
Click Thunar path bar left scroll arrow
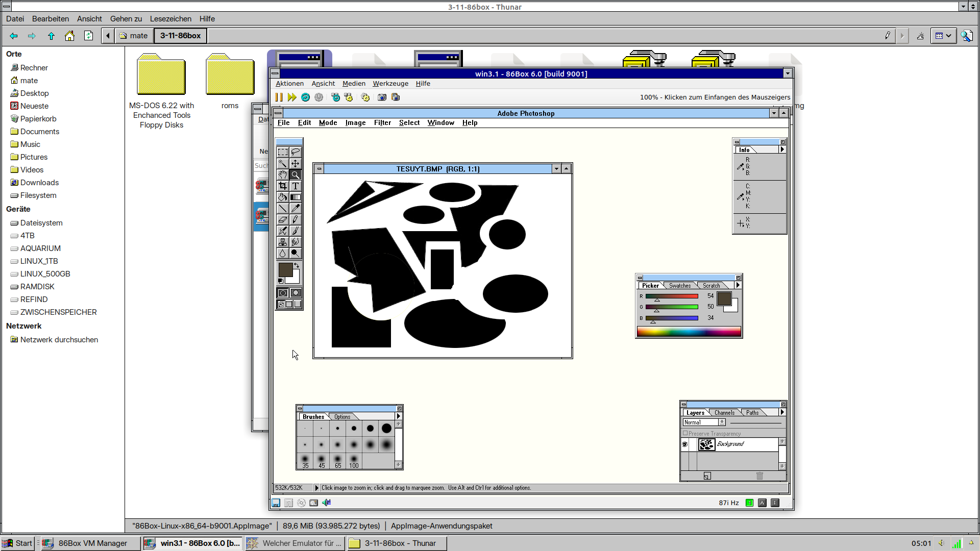click(108, 36)
